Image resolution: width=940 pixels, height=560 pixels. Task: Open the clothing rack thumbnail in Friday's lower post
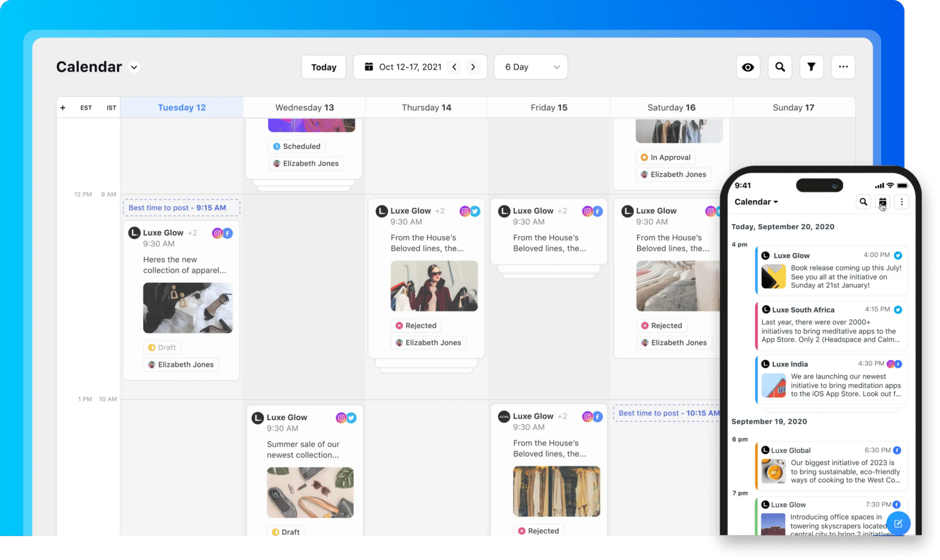pos(557,491)
